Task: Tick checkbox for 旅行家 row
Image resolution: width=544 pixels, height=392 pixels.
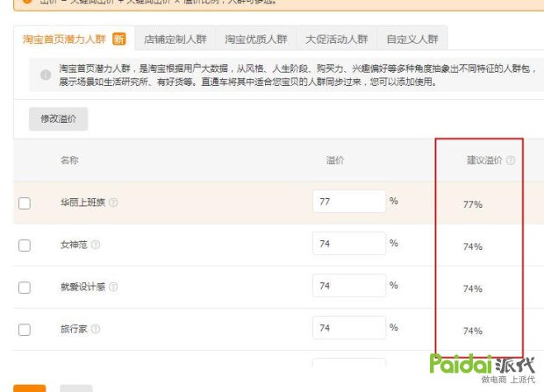Action: coord(25,330)
